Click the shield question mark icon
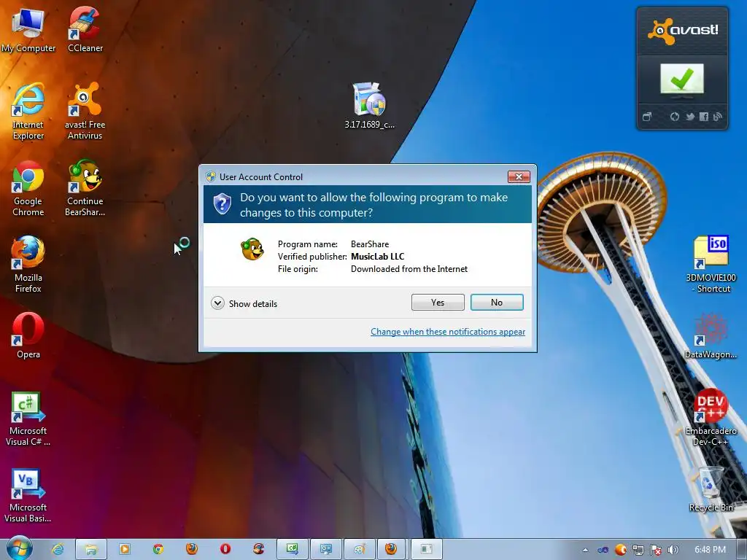 (x=222, y=204)
